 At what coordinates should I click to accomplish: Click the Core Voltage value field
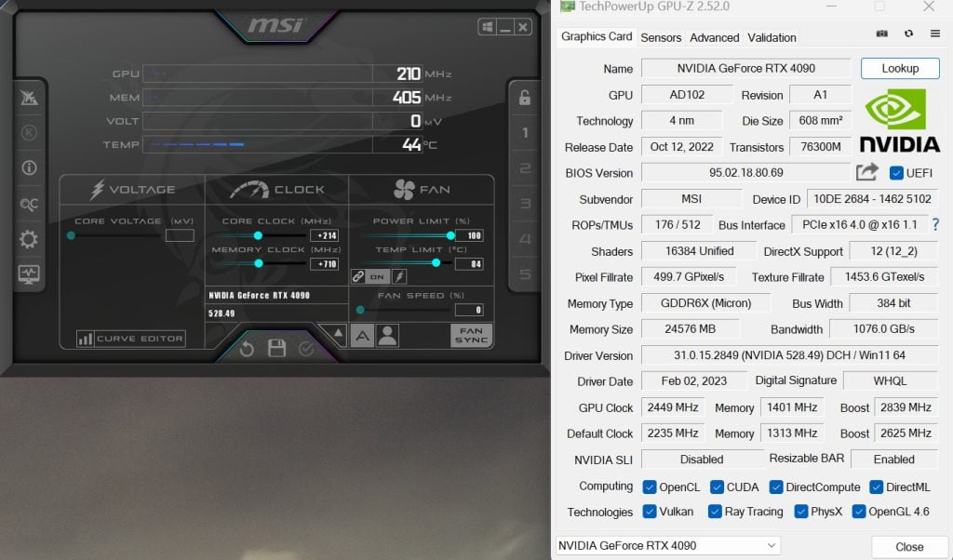coord(180,235)
